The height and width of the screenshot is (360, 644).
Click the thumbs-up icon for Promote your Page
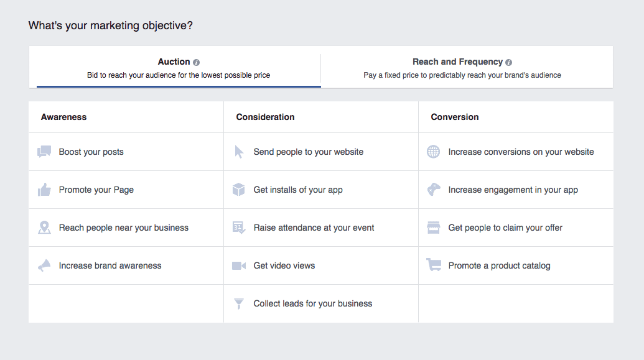[x=44, y=190]
